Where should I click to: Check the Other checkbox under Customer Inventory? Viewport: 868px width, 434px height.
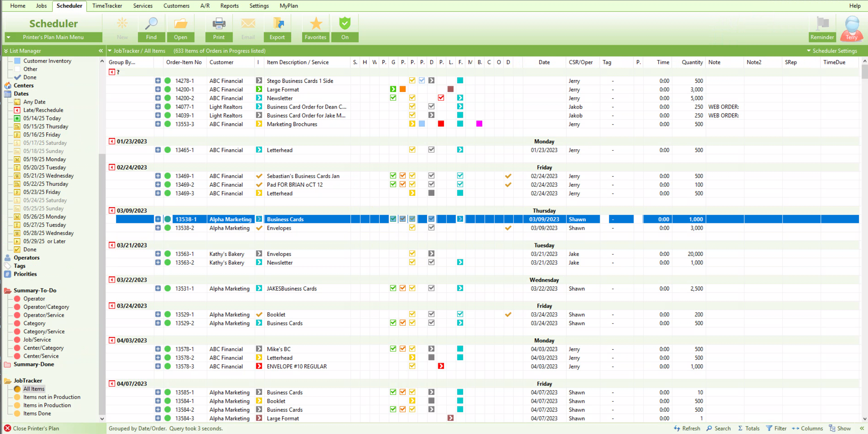[x=17, y=69]
